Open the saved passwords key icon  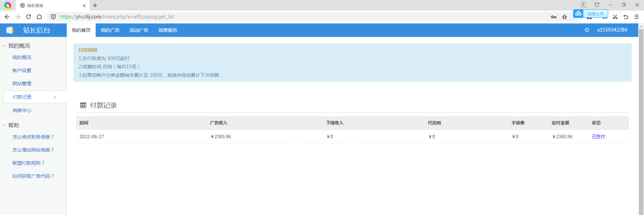click(553, 17)
